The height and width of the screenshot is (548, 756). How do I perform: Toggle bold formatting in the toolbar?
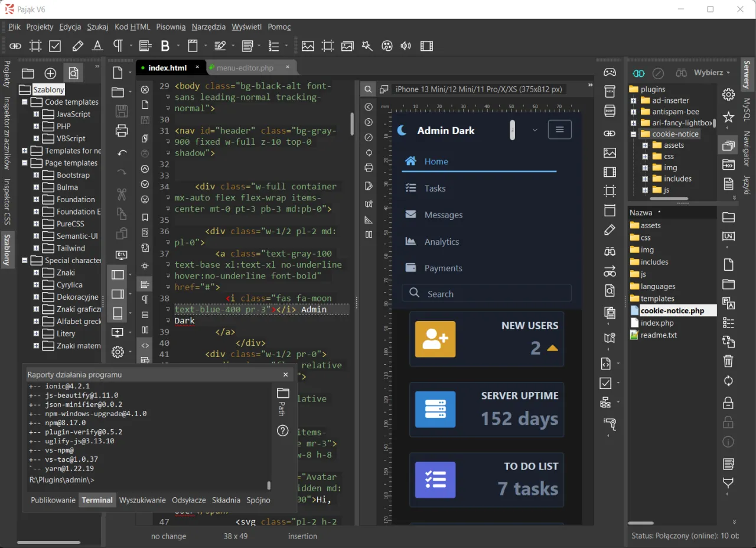pos(165,46)
